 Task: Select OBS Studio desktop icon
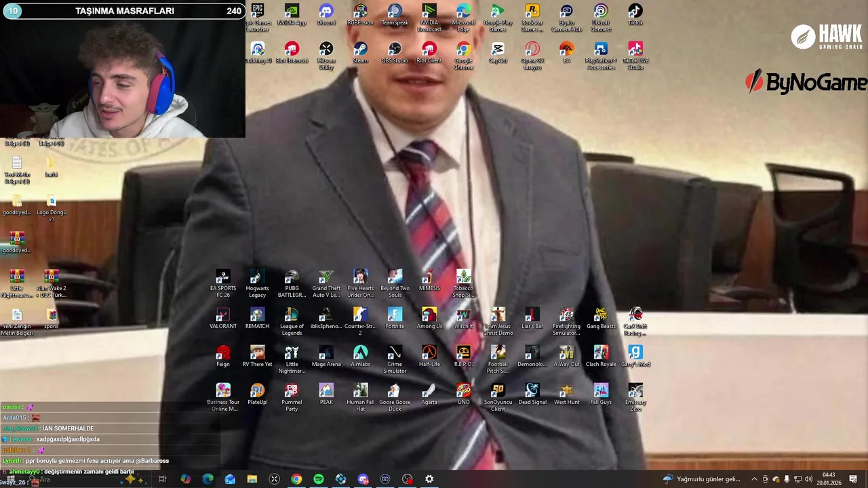point(395,53)
